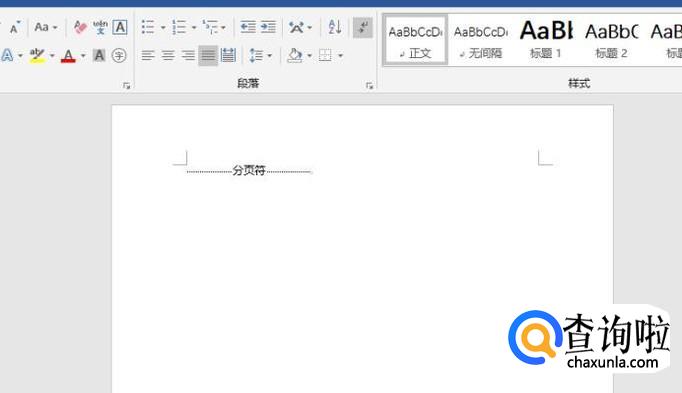Select the 无间隔 style
Viewport: 682px width, 393px height.
pos(481,40)
